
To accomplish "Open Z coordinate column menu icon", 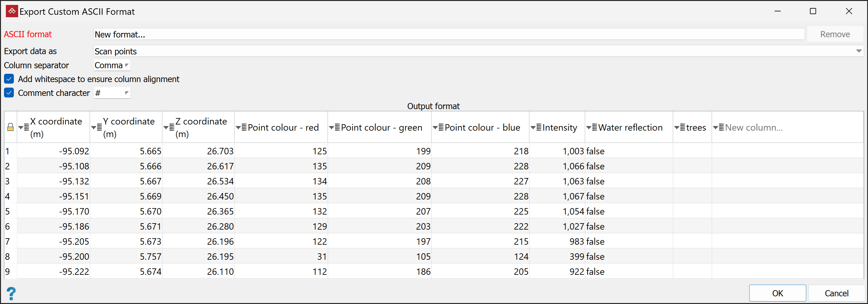I will point(169,128).
